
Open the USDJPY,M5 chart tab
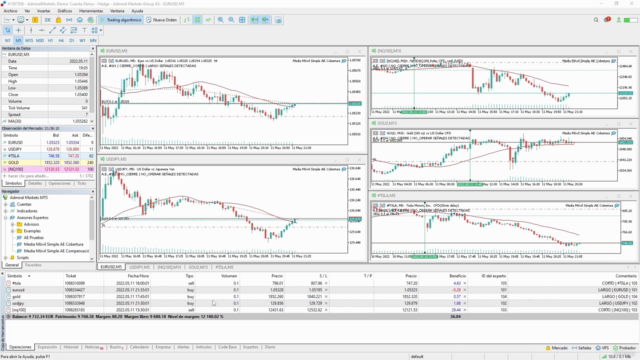point(140,267)
